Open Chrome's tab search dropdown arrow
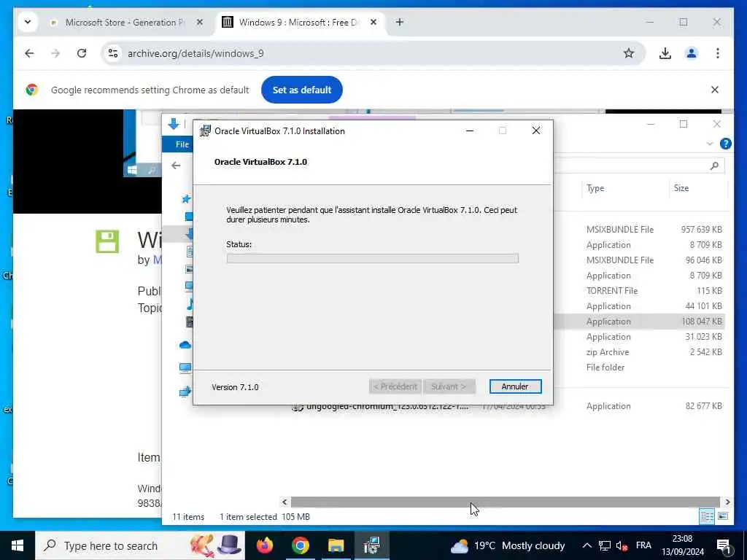747x560 pixels. click(28, 22)
